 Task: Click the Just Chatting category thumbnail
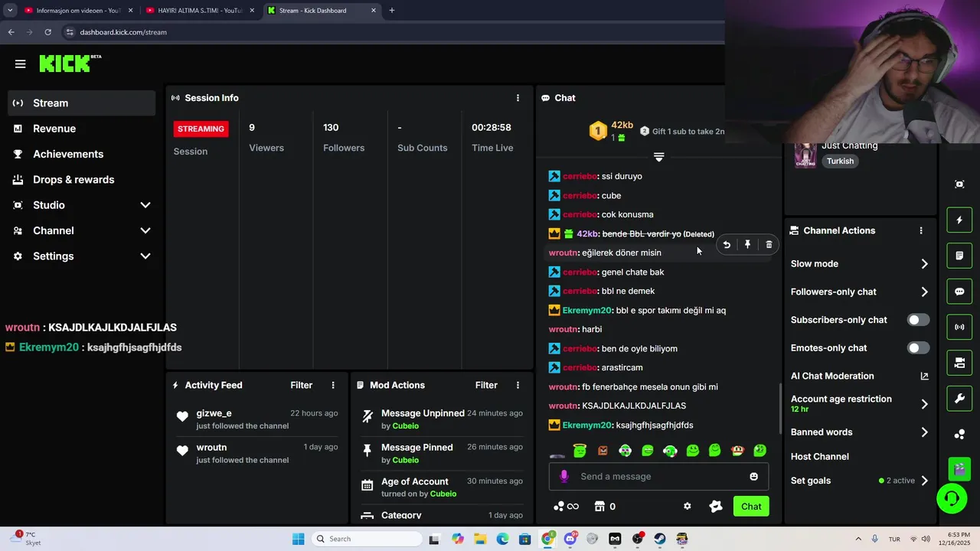(x=805, y=155)
